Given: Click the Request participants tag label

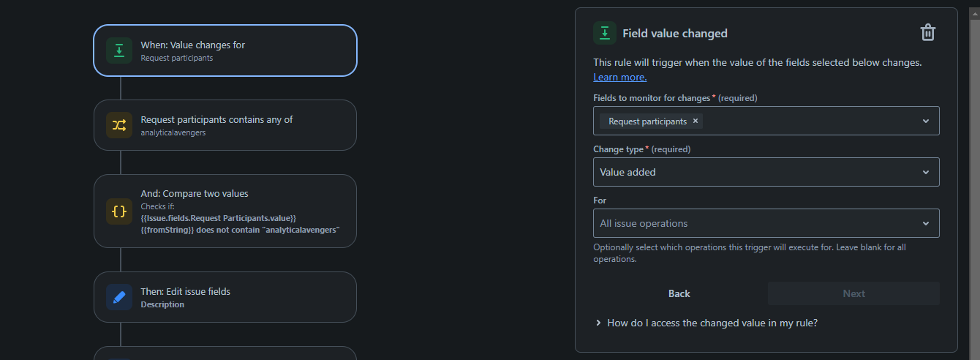Looking at the screenshot, I should tap(647, 121).
